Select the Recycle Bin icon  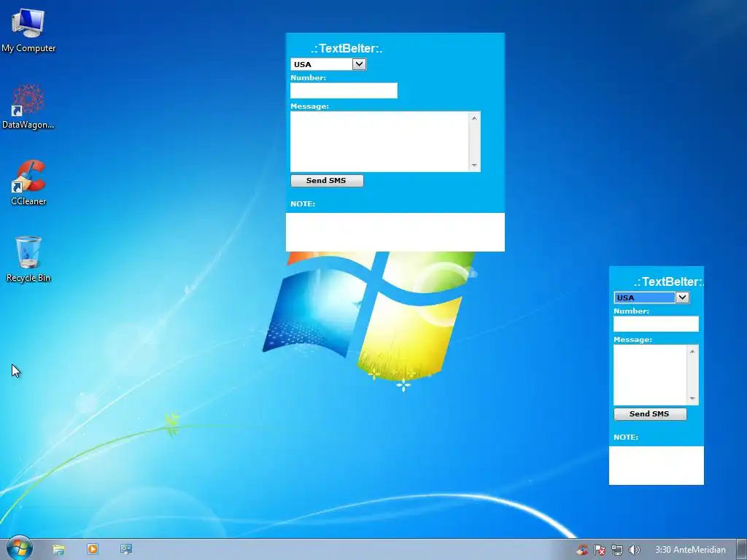[x=28, y=259]
